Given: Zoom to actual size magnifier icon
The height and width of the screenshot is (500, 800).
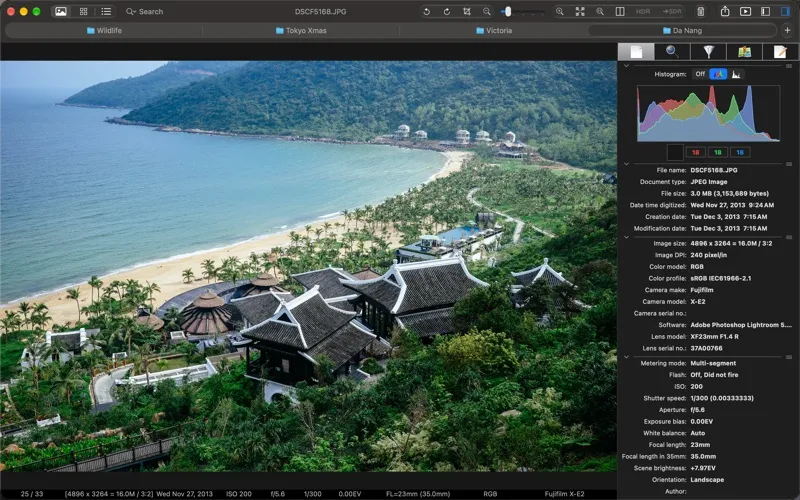Looking at the screenshot, I should click(x=600, y=11).
